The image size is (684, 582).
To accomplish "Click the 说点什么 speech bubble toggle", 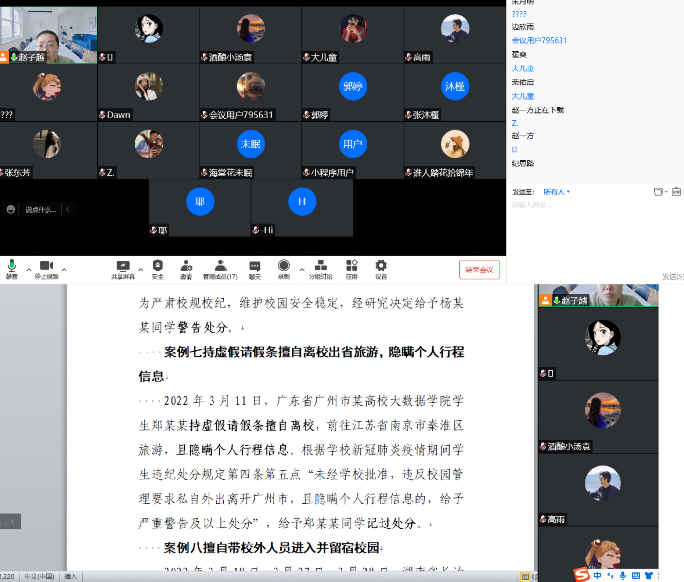I will [40, 209].
